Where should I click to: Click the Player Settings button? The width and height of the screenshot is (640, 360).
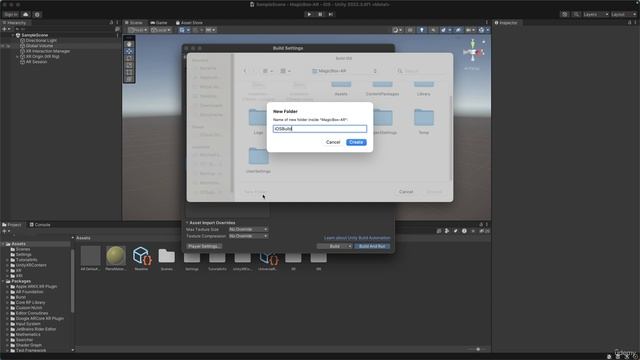coord(204,247)
